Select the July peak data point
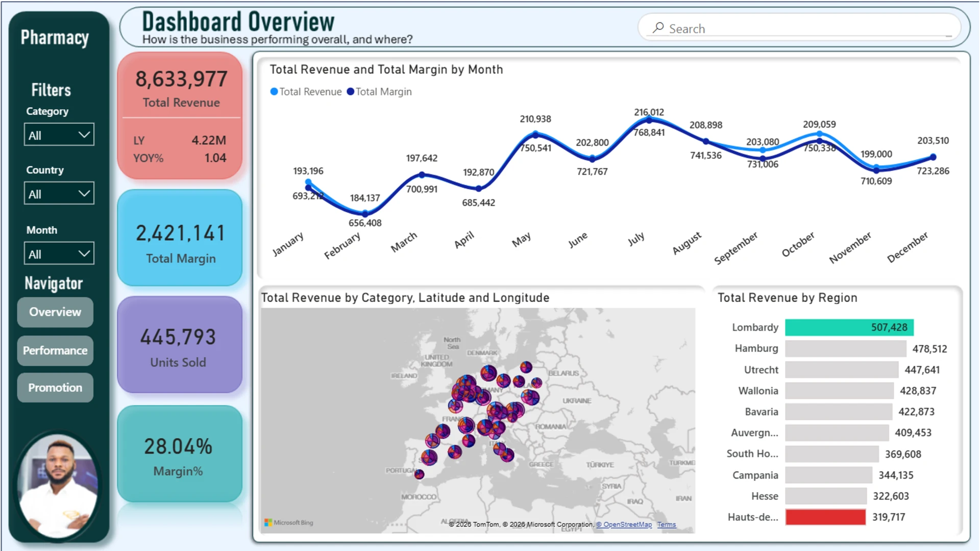This screenshot has width=980, height=551. coord(649,120)
